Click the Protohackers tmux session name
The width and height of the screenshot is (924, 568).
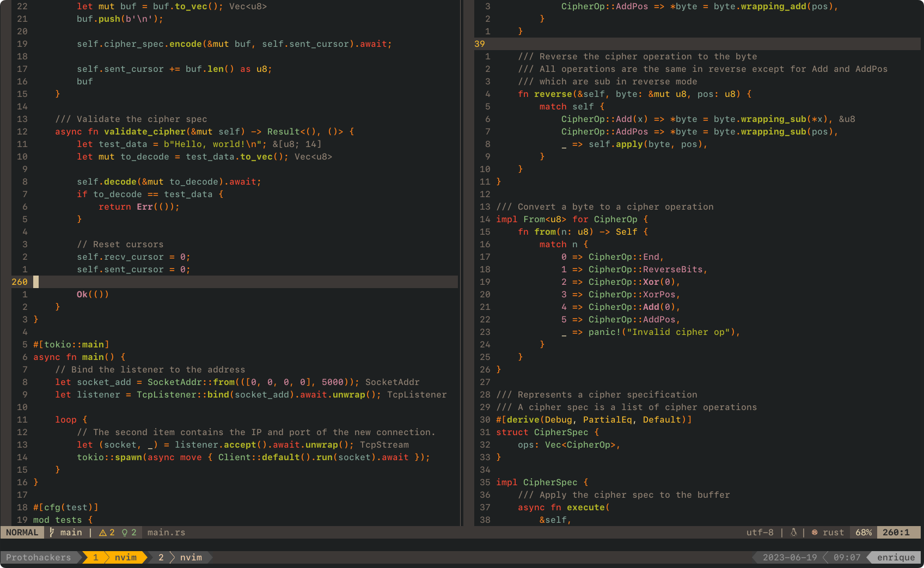coord(39,558)
